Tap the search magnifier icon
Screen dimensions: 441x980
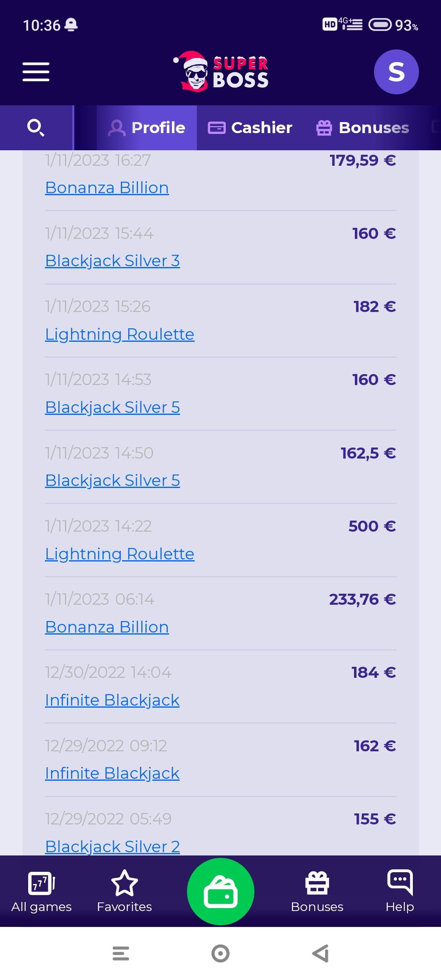pyautogui.click(x=36, y=128)
